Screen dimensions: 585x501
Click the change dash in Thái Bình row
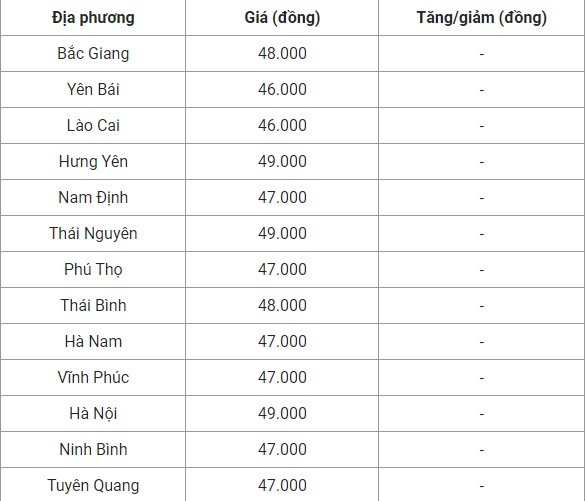(x=482, y=306)
